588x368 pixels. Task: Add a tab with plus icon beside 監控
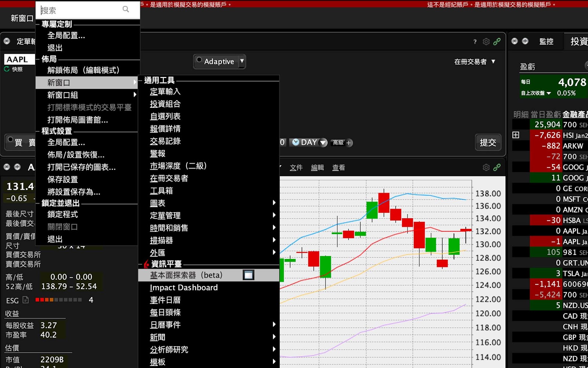(525, 41)
